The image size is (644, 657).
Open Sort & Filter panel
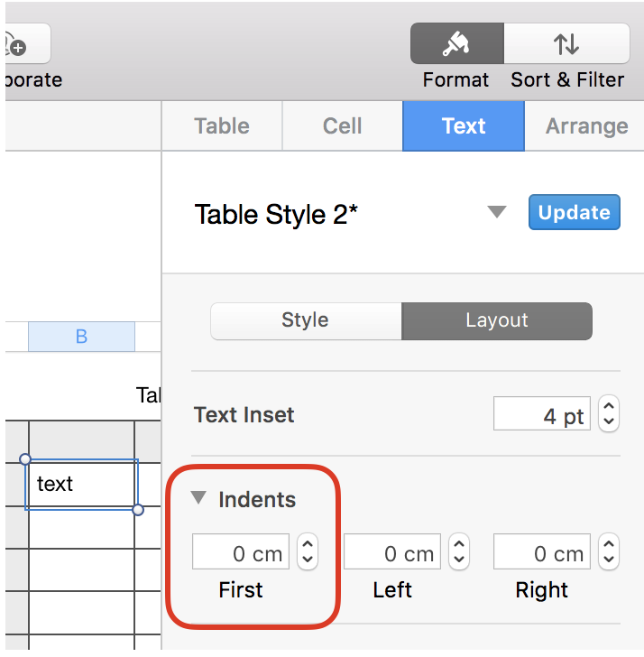pyautogui.click(x=566, y=43)
